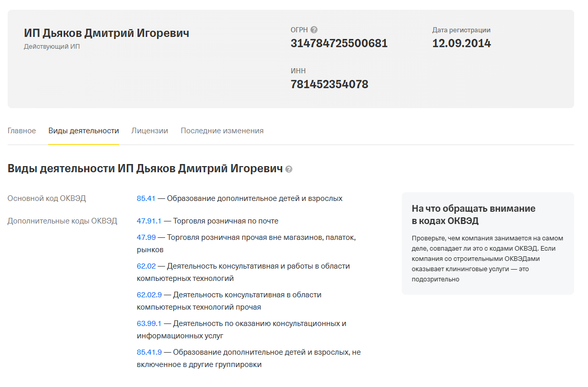Select the Виды деятельности tab

point(84,131)
